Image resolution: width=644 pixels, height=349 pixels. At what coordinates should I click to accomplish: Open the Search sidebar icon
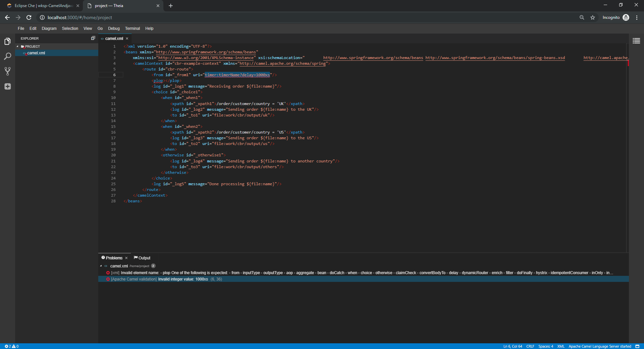[7, 56]
